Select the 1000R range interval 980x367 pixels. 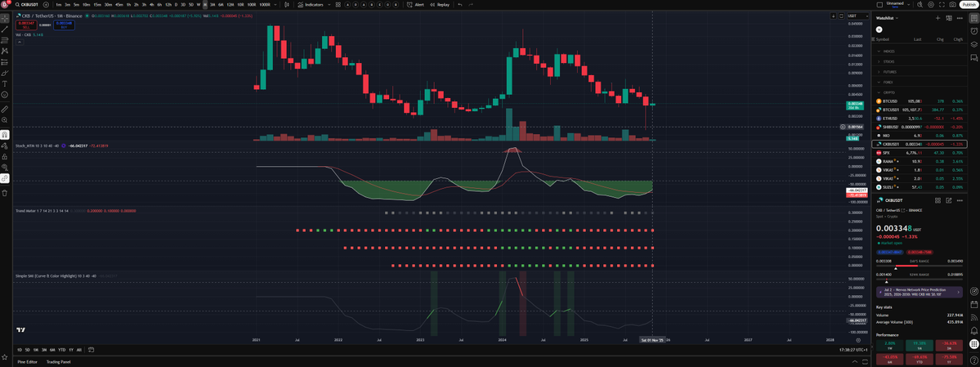point(264,4)
